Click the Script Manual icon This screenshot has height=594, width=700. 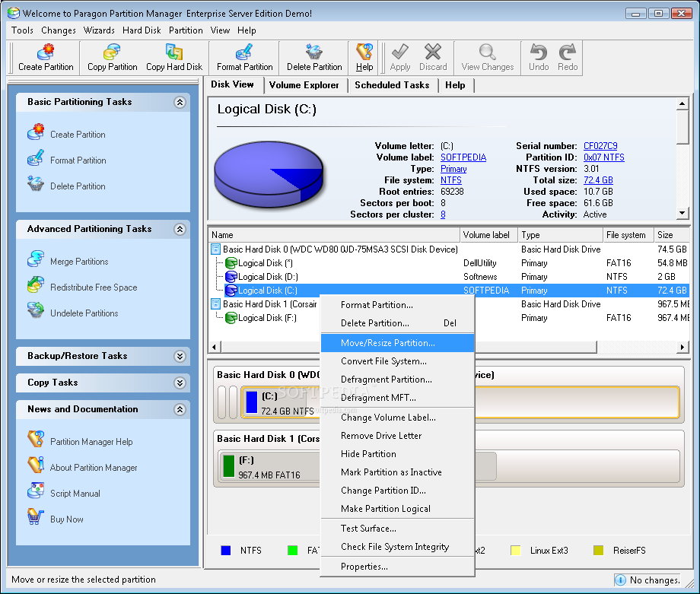coord(36,491)
